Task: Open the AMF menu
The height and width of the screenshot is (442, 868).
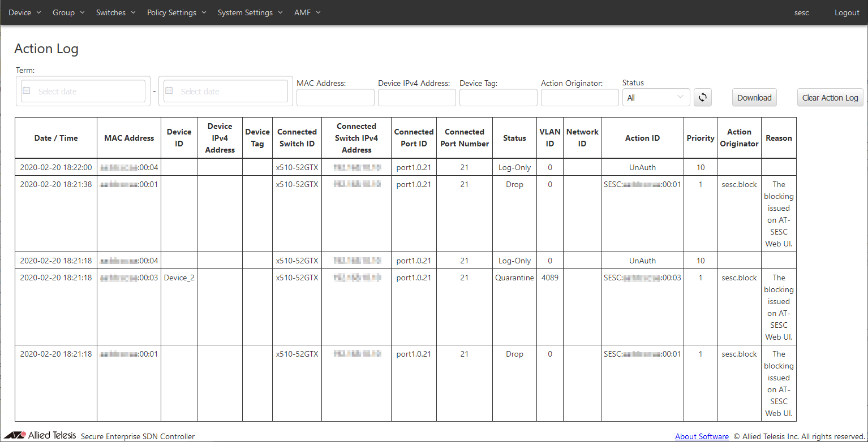Action: click(307, 12)
